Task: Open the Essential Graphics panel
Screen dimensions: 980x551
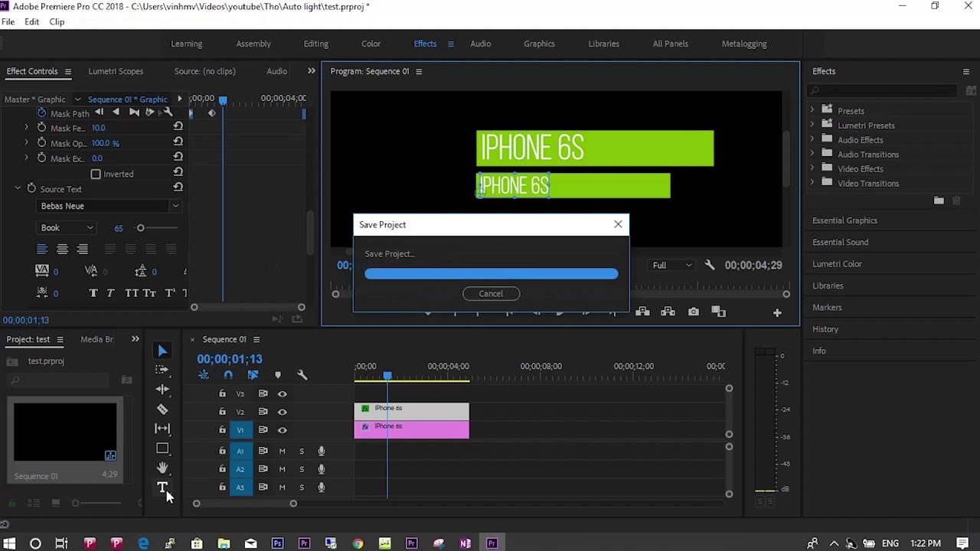Action: (x=844, y=220)
